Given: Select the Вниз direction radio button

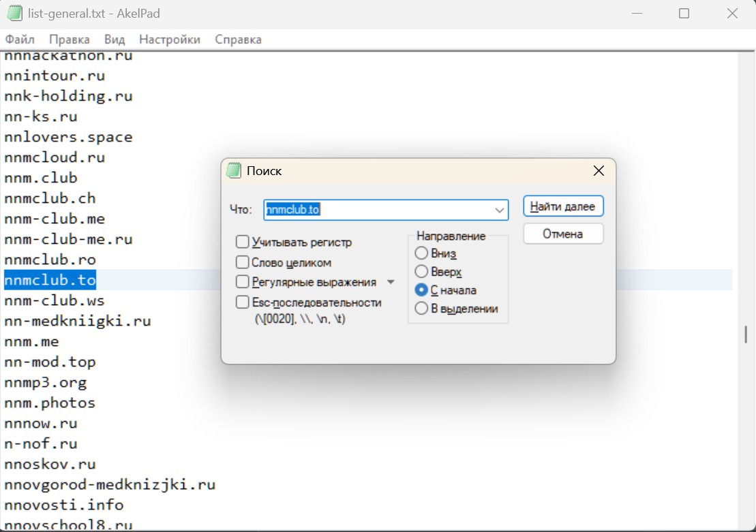Looking at the screenshot, I should coord(421,253).
